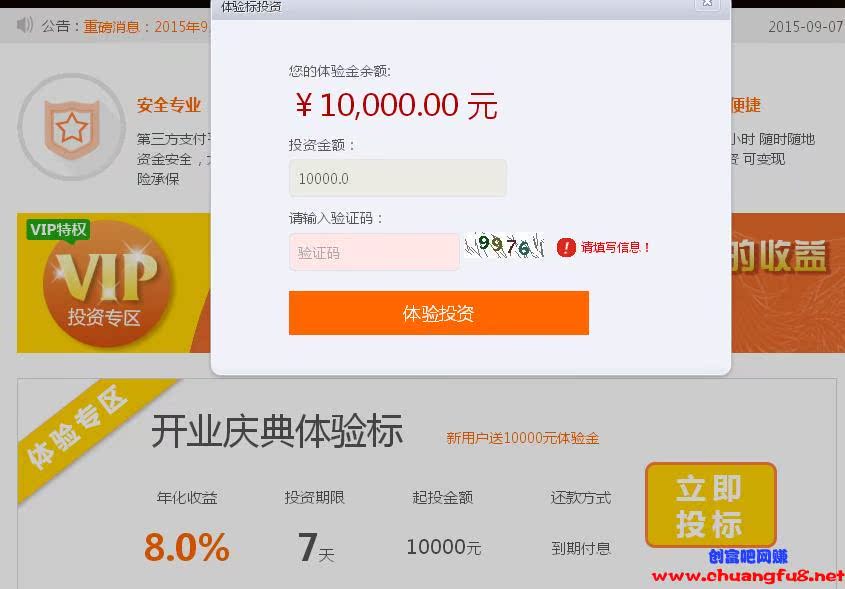Click the 新用户送10000元体验金 link

(522, 438)
